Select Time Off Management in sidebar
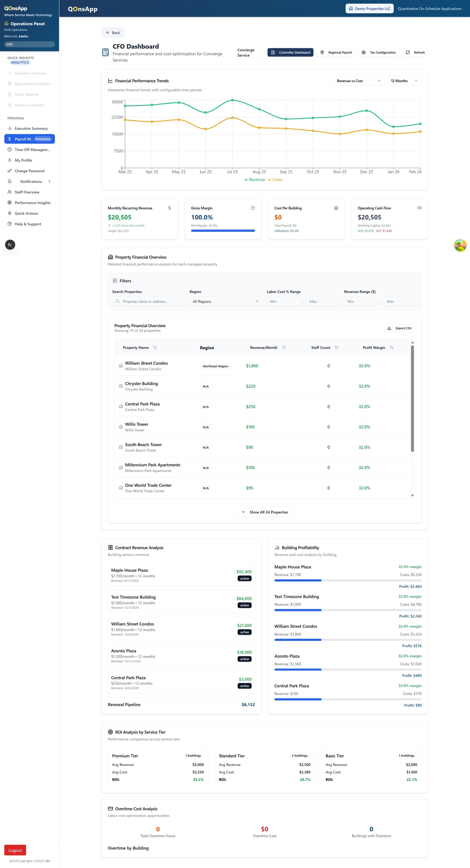 [x=29, y=150]
